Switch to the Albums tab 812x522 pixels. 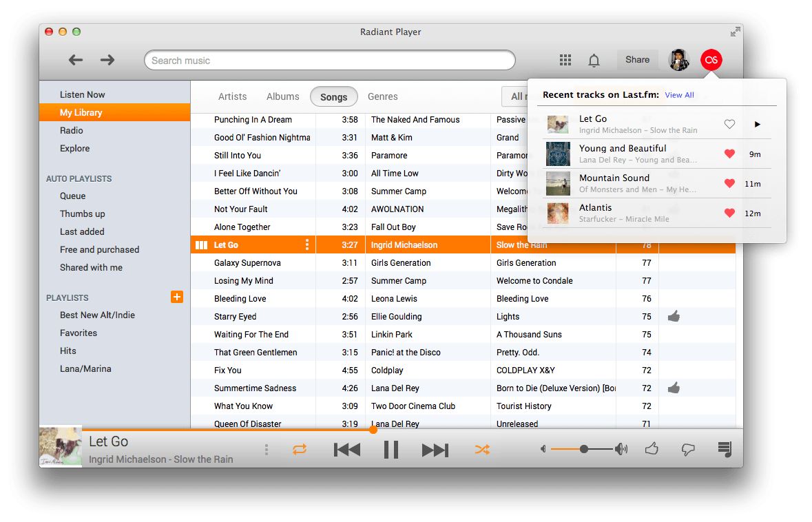coord(282,96)
